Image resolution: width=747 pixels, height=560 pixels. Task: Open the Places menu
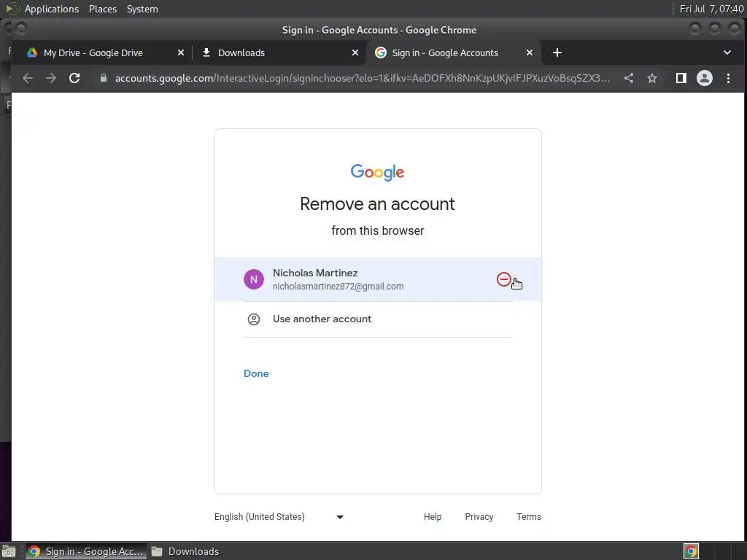(x=102, y=9)
